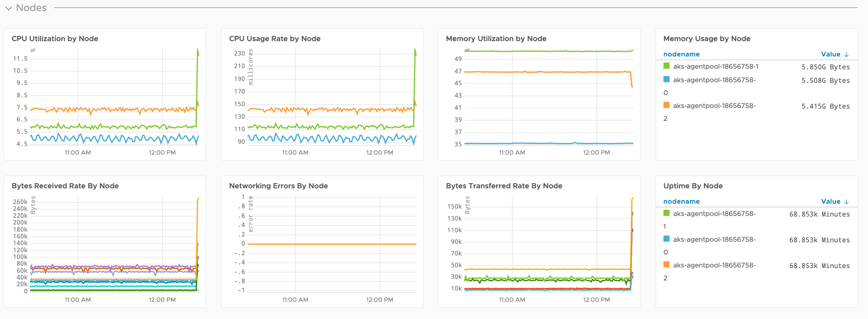Click the orange zero line in Networking Errors chart
868x319 pixels.
(x=332, y=244)
